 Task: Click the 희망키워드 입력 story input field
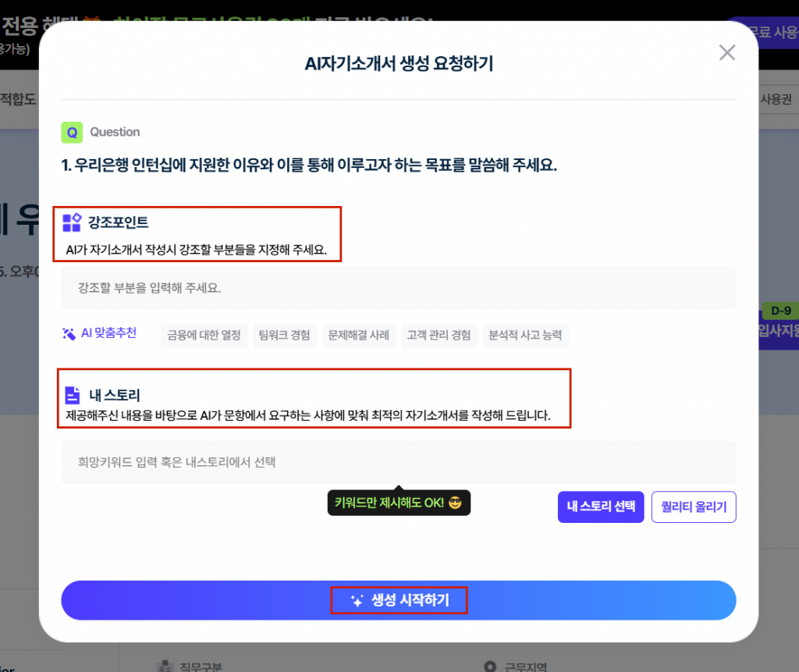click(x=398, y=462)
